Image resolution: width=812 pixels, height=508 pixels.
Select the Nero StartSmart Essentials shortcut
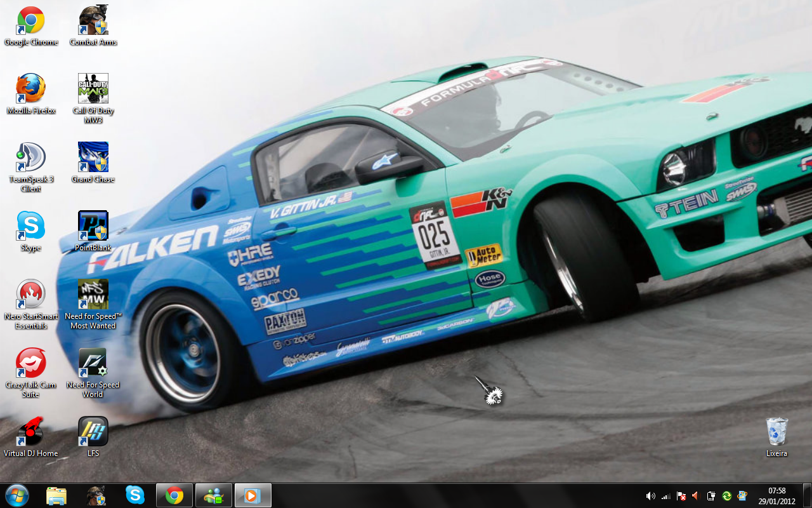pos(30,304)
